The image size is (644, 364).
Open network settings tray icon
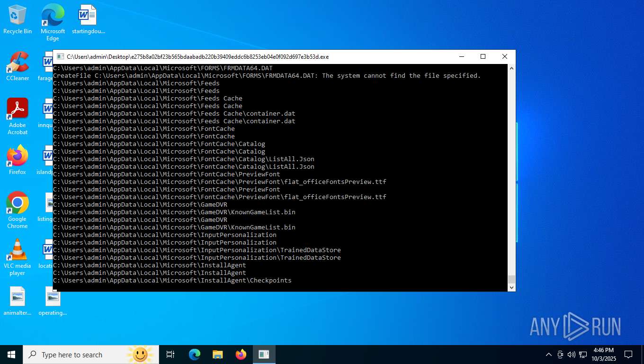[583, 355]
